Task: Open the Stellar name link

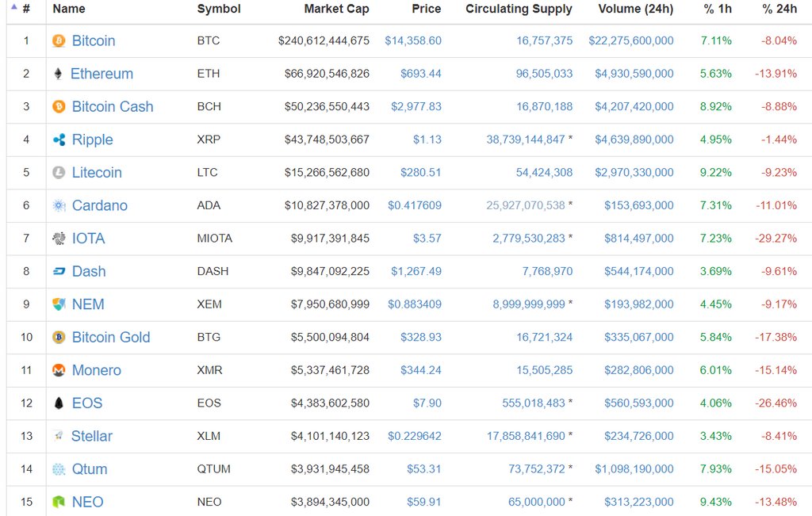Action: point(92,436)
